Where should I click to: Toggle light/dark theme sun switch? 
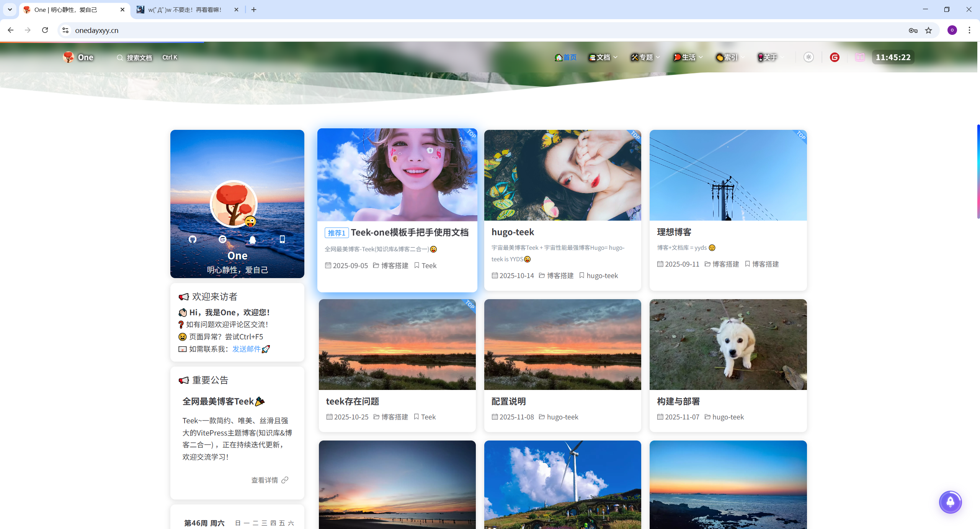click(x=808, y=57)
